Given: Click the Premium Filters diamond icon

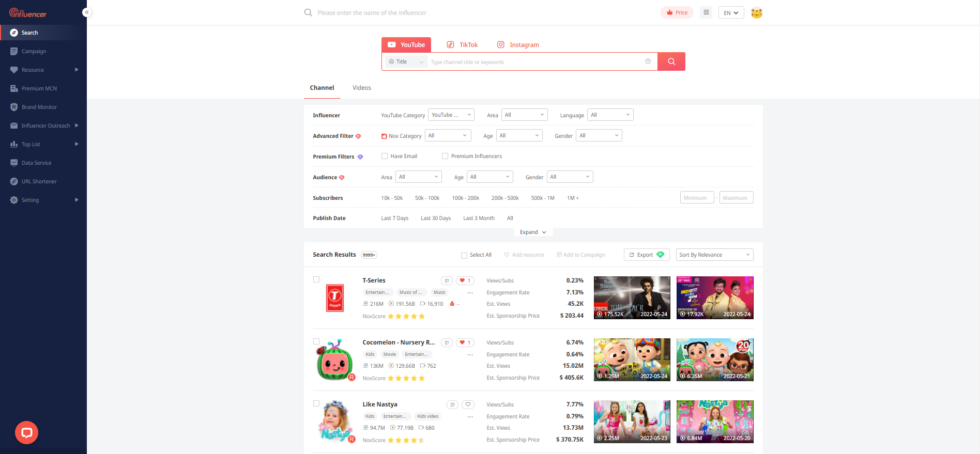Looking at the screenshot, I should (x=360, y=157).
